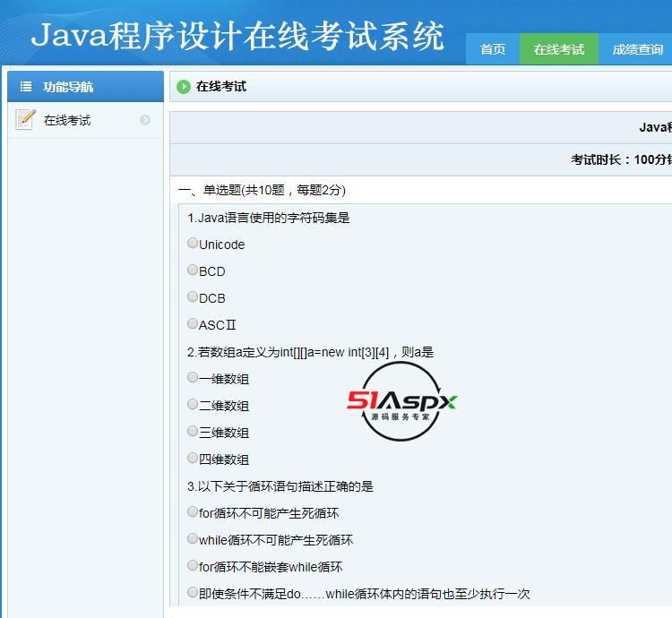Switch to the 在线考试 top navigation tab
672x618 pixels.
[x=559, y=49]
